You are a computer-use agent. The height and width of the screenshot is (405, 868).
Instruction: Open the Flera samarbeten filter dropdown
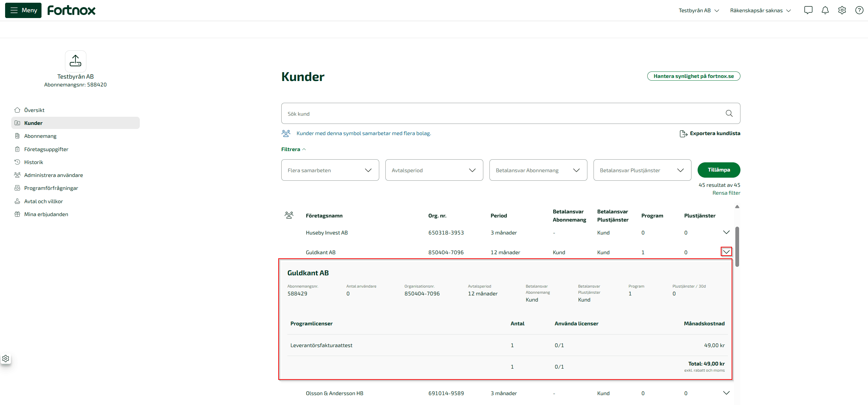[330, 170]
